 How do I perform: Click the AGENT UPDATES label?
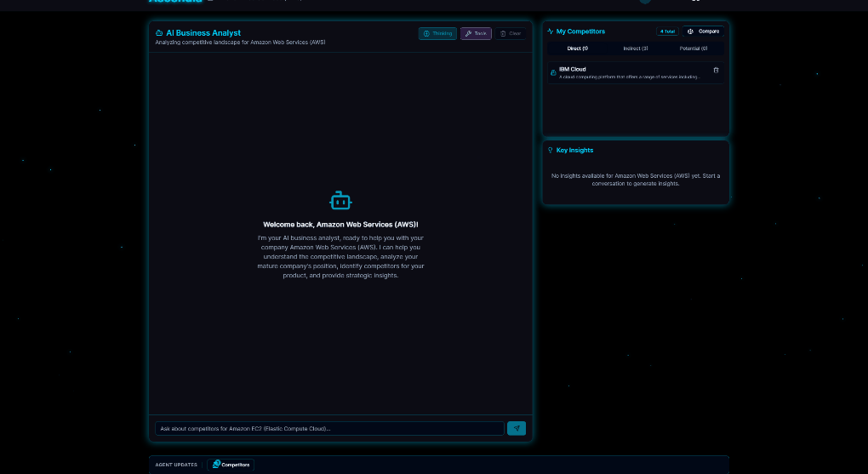click(x=176, y=465)
